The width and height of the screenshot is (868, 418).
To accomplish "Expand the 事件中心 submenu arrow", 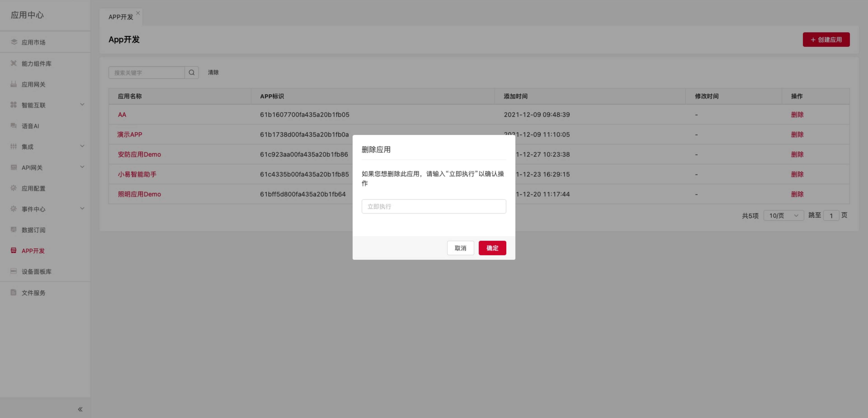I will pos(82,208).
